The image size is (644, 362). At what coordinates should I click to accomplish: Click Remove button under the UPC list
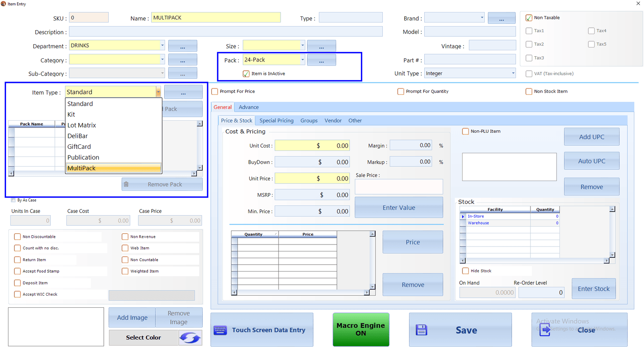point(592,187)
